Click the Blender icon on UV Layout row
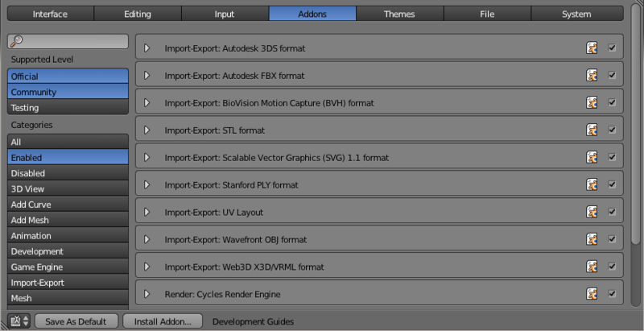The width and height of the screenshot is (644, 331). pyautogui.click(x=592, y=212)
